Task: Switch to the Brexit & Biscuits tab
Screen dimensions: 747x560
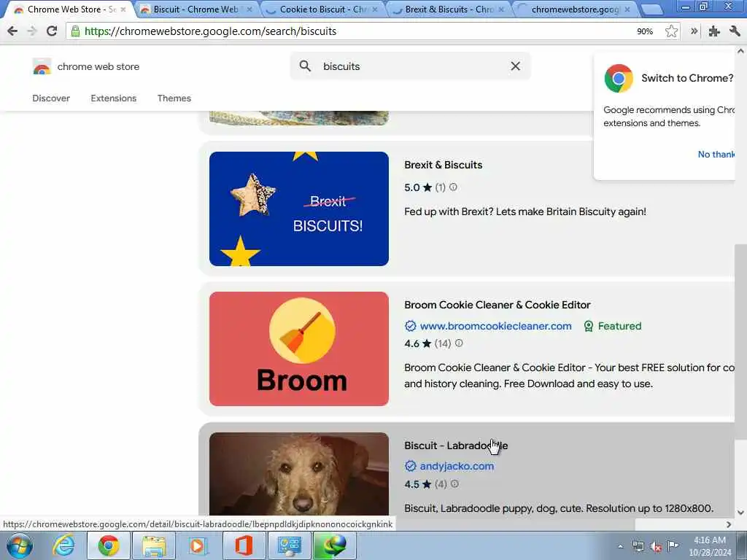Action: click(x=448, y=9)
